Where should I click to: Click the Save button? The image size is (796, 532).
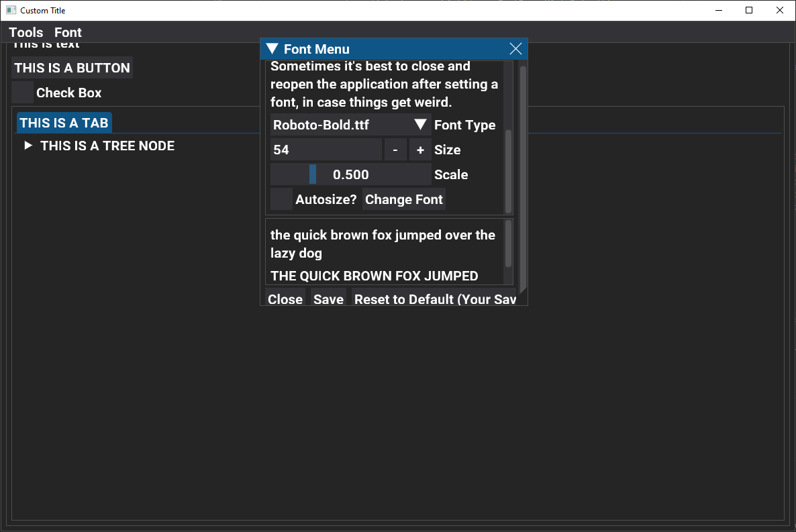328,299
